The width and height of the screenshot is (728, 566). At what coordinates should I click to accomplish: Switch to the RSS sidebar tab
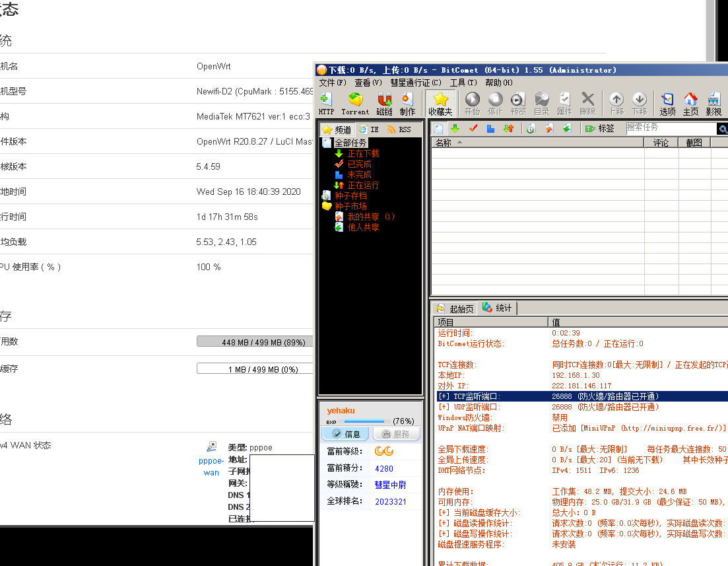pos(399,129)
